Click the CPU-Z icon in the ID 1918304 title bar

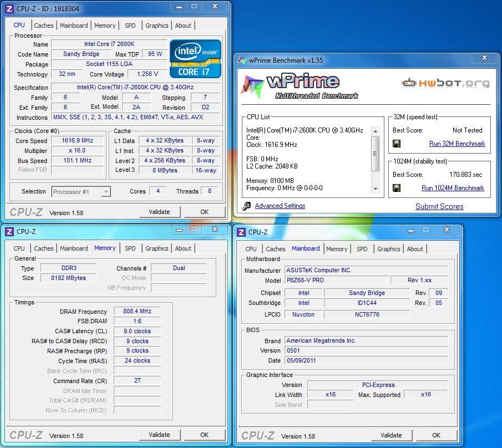(9, 9)
